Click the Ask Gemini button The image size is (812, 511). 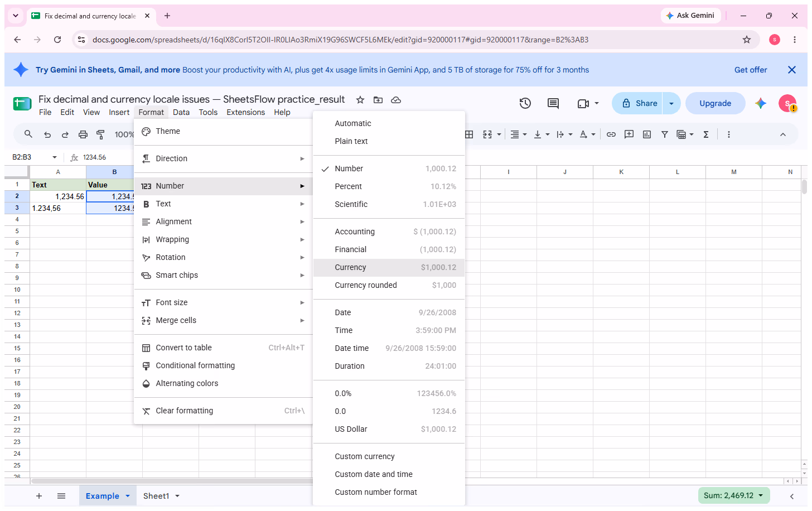(690, 16)
